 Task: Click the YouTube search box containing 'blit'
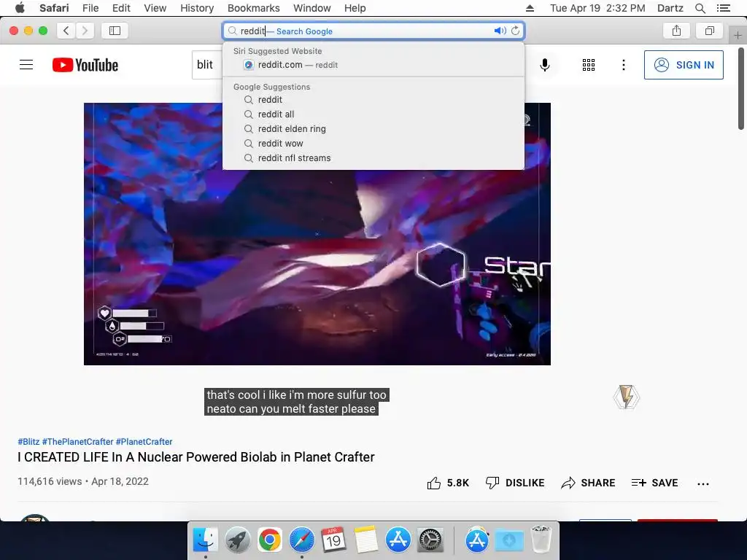pyautogui.click(x=208, y=65)
